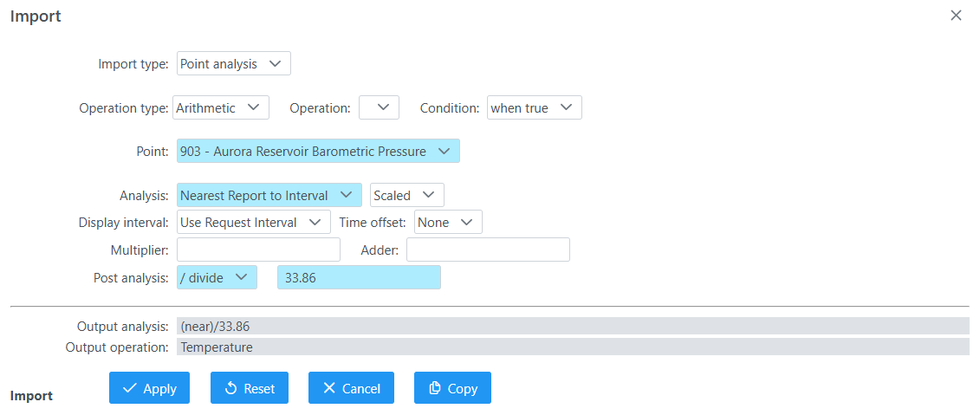Open the Post analysis divide dropdown

coord(217,277)
